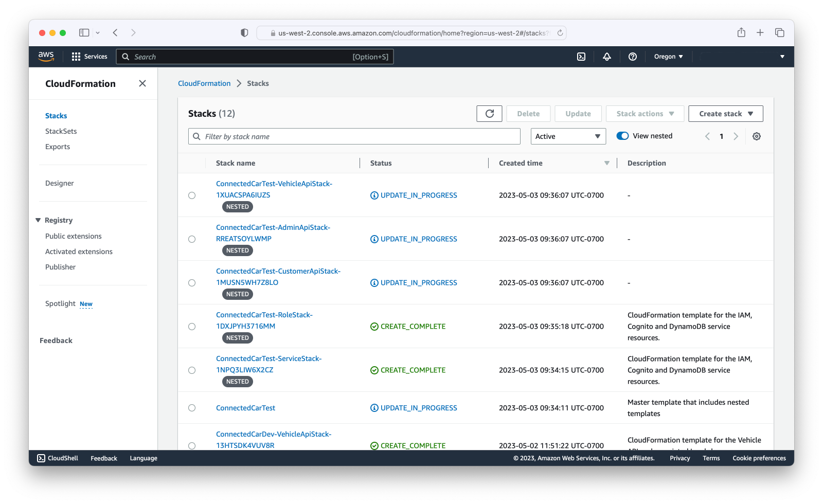The height and width of the screenshot is (504, 823).
Task: Open StackSets in the sidebar
Action: 61,131
